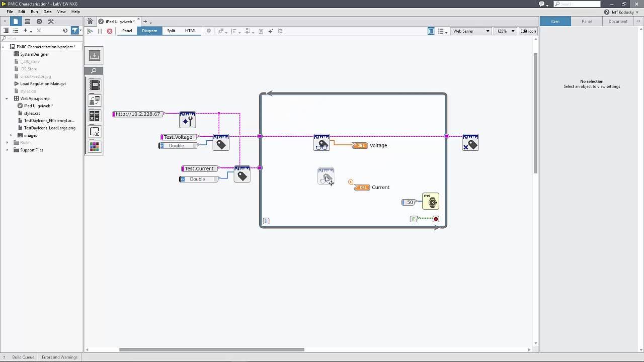The height and width of the screenshot is (362, 644).
Task: Select the tools wrench icon in the navigation bar
Action: [50, 21]
